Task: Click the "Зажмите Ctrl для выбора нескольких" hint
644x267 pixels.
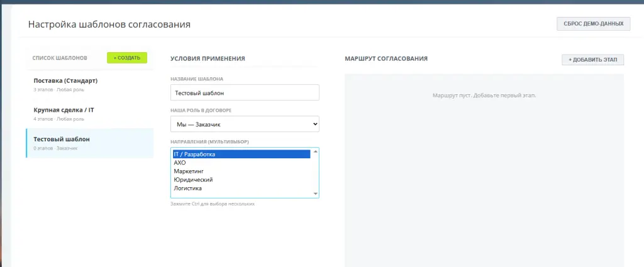Action: [x=213, y=204]
